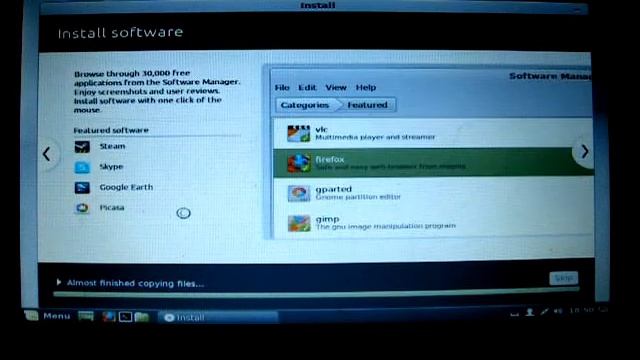Click the installation progress bar
This screenshot has height=360, width=640.
[316, 292]
